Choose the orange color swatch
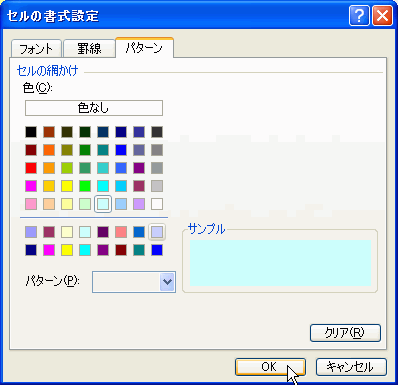Image resolution: width=398 pixels, height=385 pixels. 49,150
